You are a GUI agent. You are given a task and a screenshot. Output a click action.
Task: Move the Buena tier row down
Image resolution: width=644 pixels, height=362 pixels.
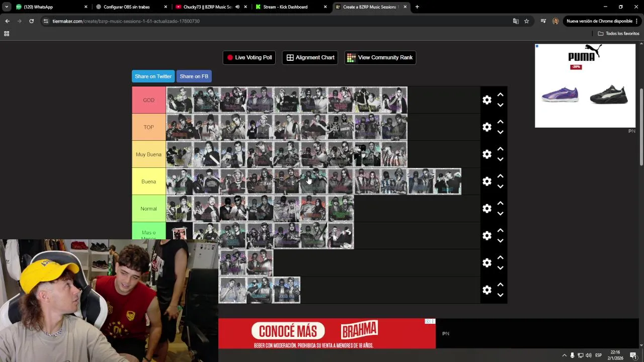coord(500,187)
